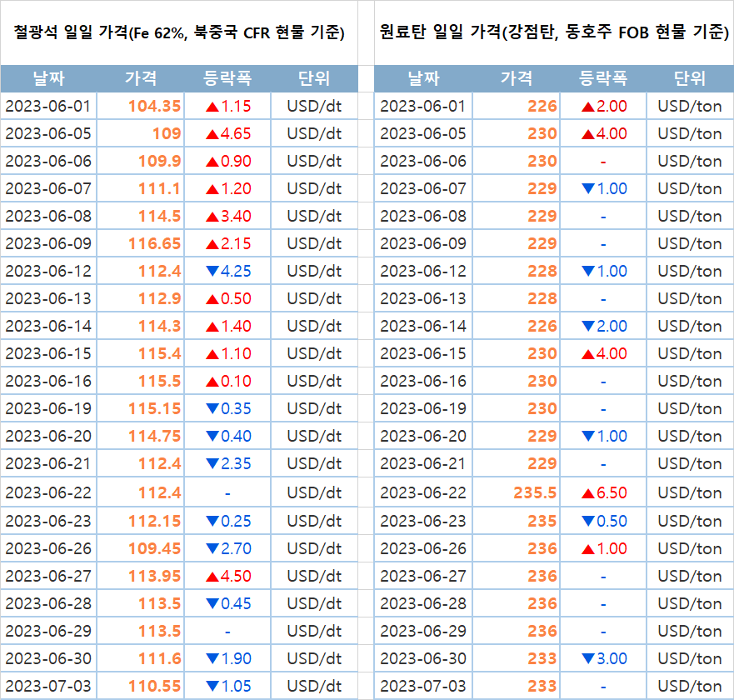The width and height of the screenshot is (734, 700).
Task: Click the red up arrow beside 3.40
Action: [x=212, y=216]
